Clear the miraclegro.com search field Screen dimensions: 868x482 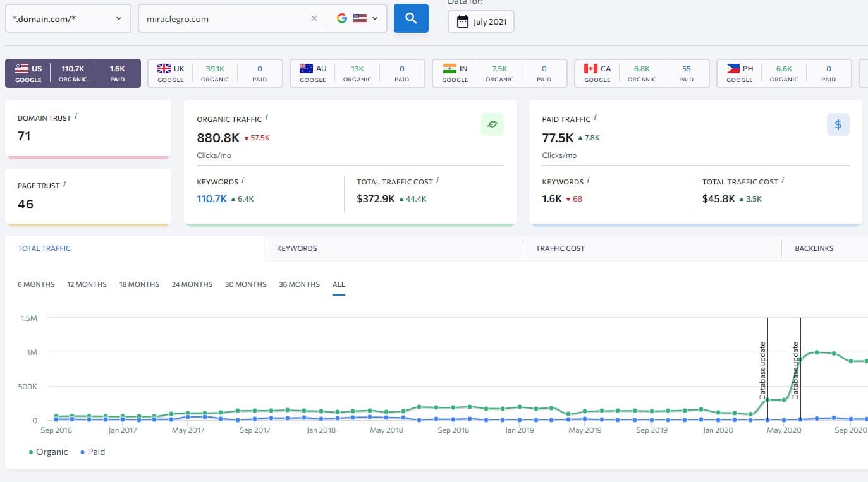(x=314, y=18)
